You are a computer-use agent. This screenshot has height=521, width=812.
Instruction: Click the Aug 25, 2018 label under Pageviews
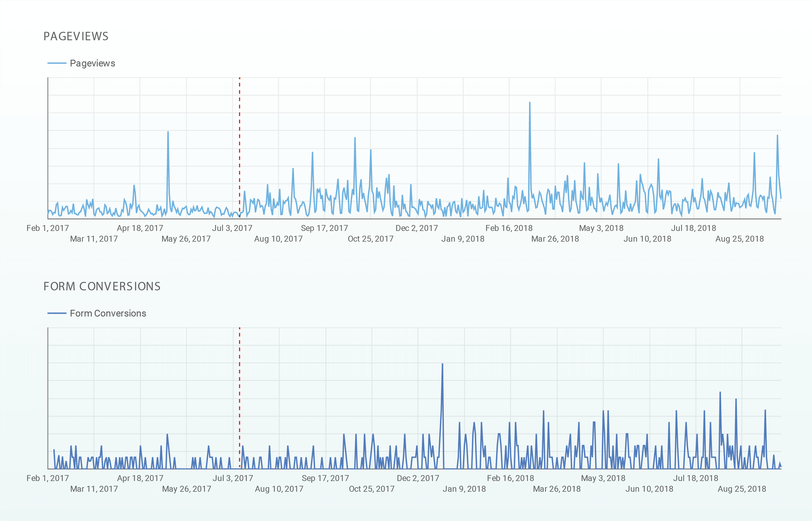tap(740, 239)
